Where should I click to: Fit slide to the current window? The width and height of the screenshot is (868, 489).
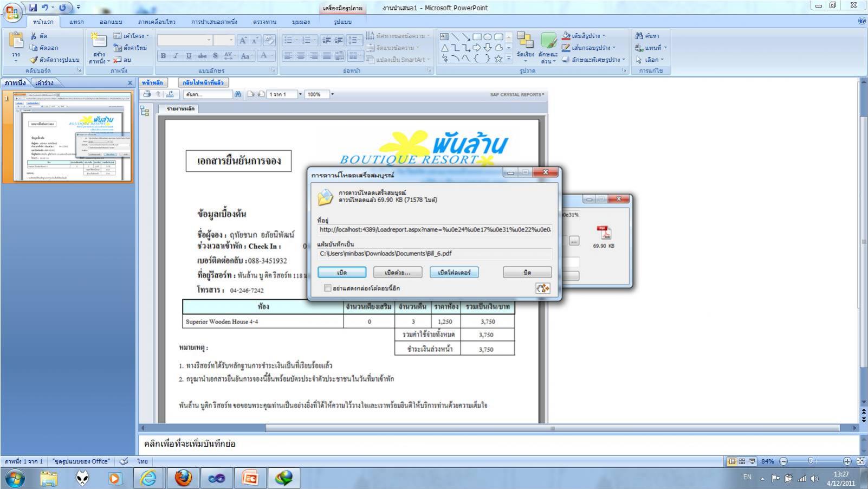[861, 461]
